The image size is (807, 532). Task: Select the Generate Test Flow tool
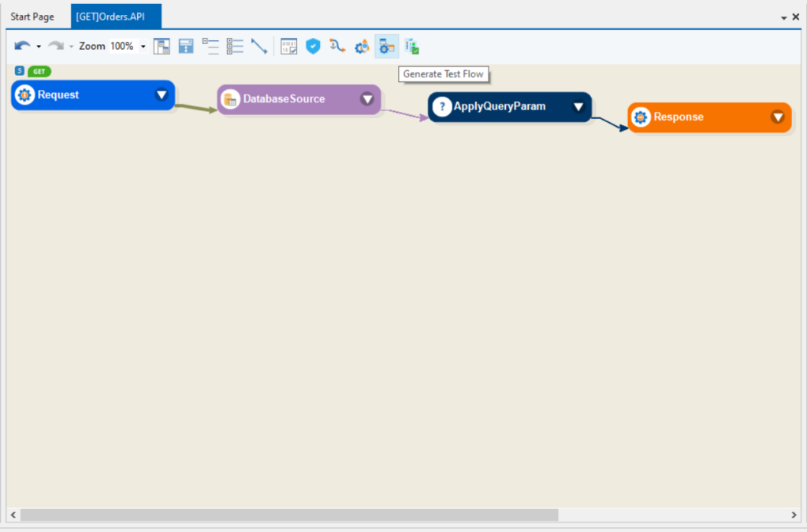[386, 46]
